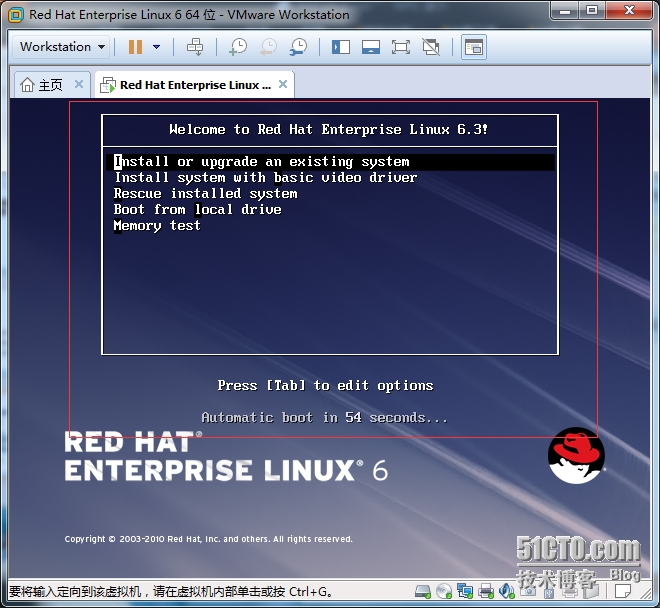Switch to Unity mode
This screenshot has height=608, width=660.
pos(431,47)
